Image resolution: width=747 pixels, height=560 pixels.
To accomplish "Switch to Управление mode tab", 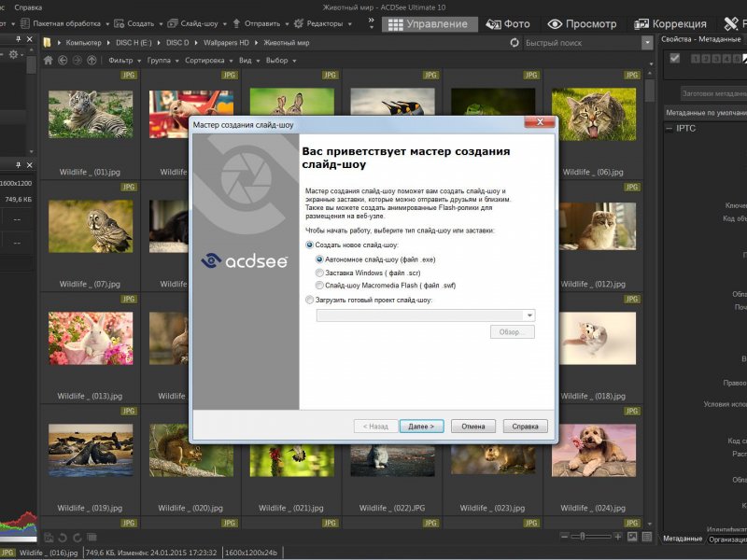I will 430,24.
